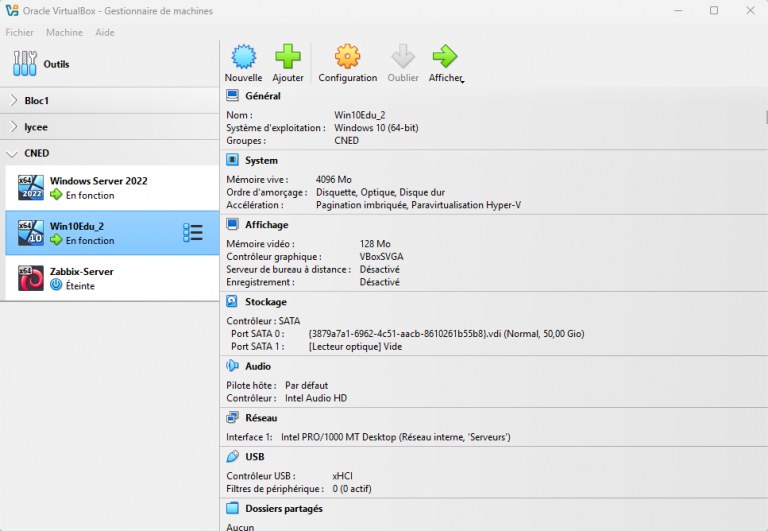Click the Audio section speaker icon
Viewport: 768px width, 531px height.
click(232, 366)
